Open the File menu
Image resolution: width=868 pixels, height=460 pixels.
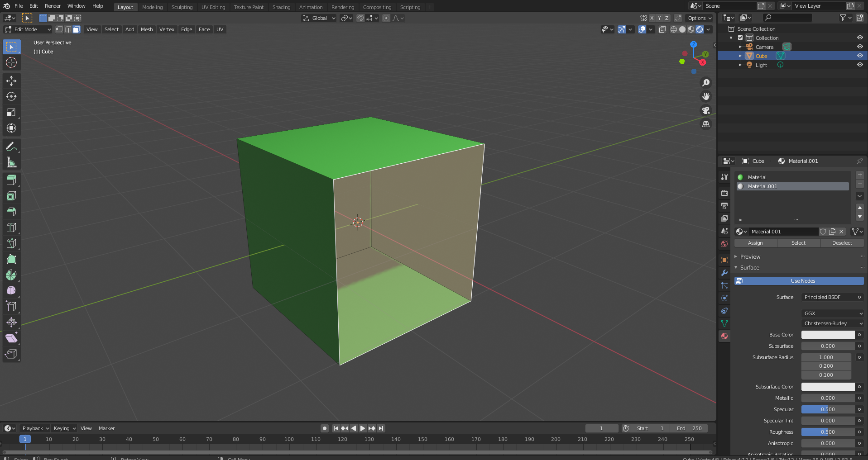19,6
